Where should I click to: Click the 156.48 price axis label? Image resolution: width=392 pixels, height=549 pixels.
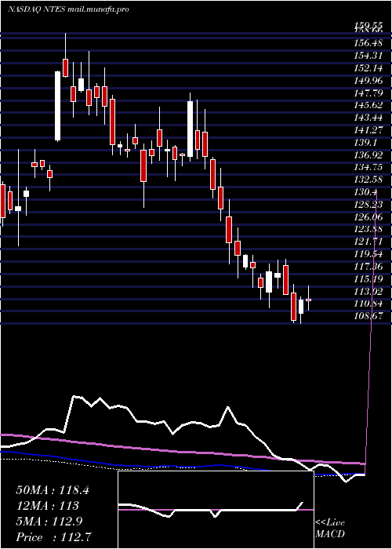click(x=368, y=42)
